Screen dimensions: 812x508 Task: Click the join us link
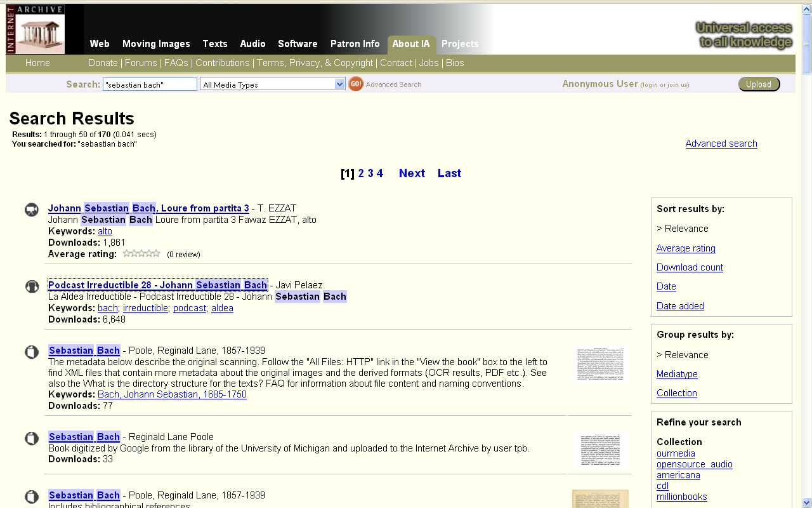pyautogui.click(x=676, y=85)
